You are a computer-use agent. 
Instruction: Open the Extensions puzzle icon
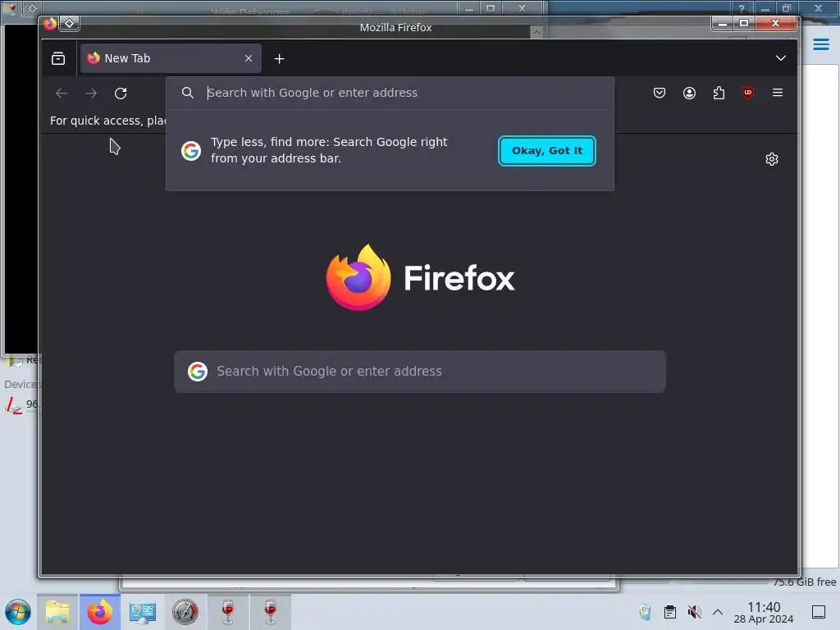point(719,93)
